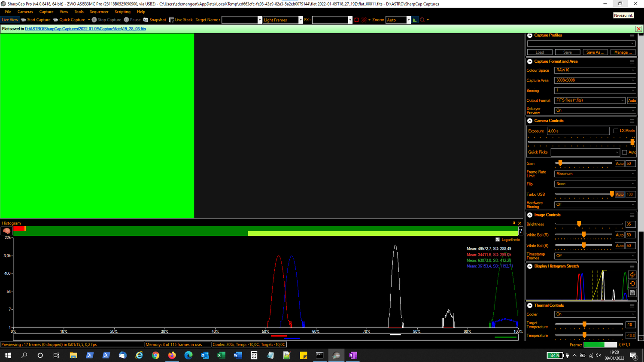Save the display stretch with floppy icon
This screenshot has width=644, height=362.
pyautogui.click(x=632, y=293)
